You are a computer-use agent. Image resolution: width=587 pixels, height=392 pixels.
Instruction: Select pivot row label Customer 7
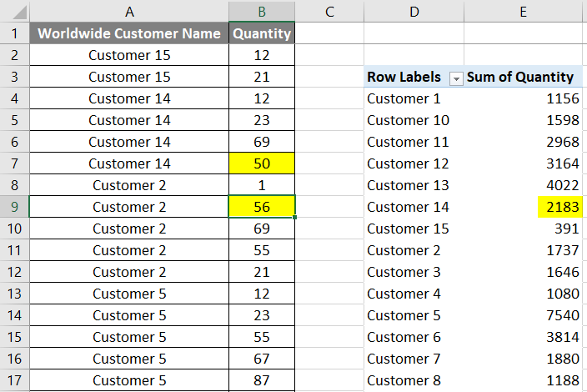pos(414,359)
